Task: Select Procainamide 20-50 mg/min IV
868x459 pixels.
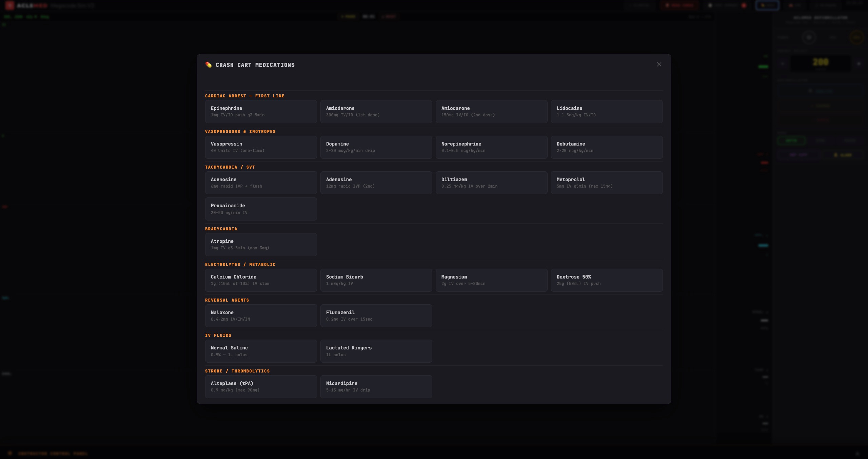Action: pyautogui.click(x=261, y=209)
